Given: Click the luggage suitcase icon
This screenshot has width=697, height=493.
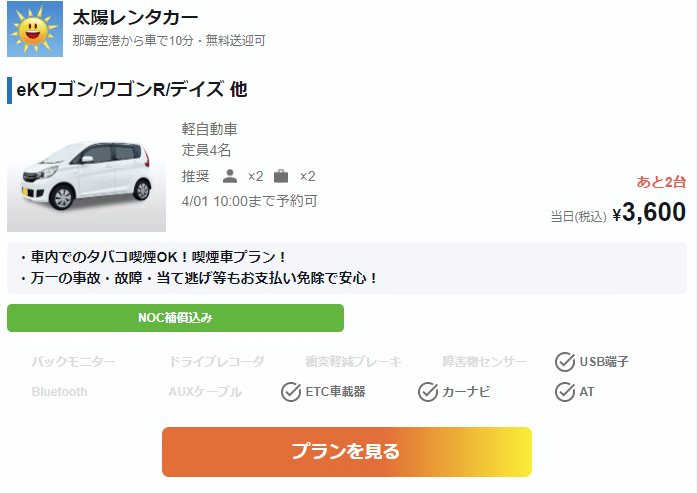Looking at the screenshot, I should pos(281,176).
